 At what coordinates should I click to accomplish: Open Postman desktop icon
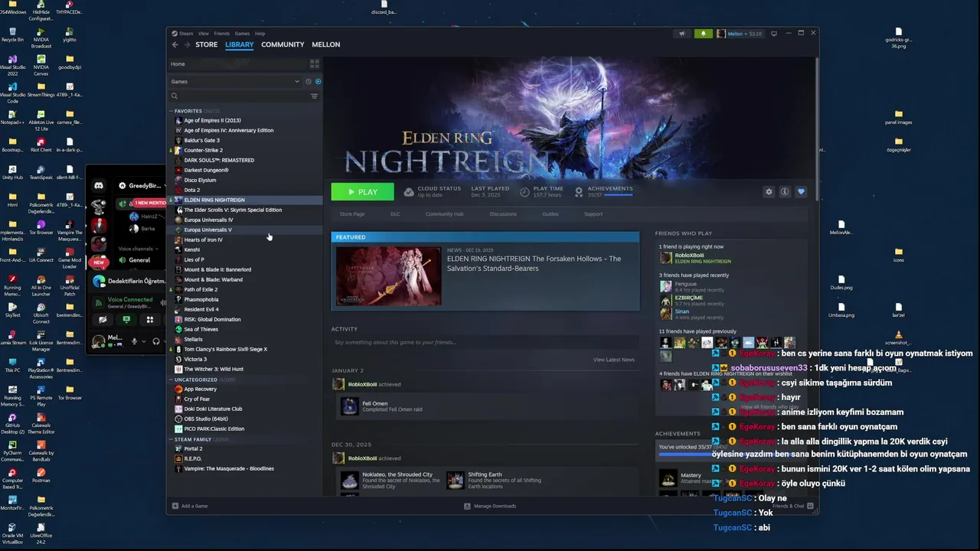pos(41,475)
